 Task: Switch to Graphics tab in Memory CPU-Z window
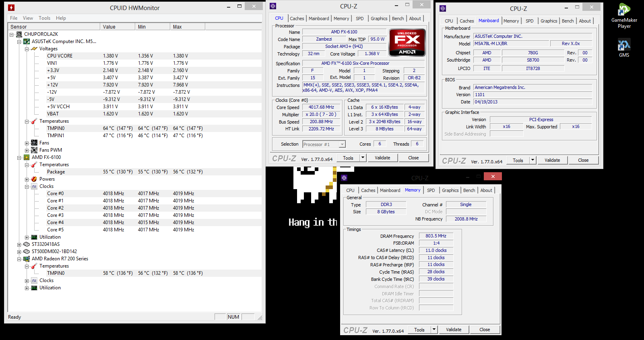tap(450, 190)
